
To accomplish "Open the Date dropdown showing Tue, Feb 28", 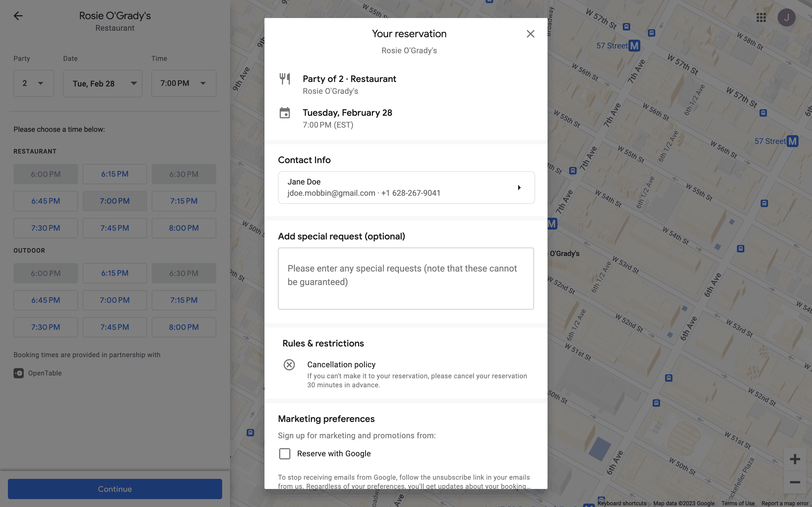I will (x=103, y=83).
